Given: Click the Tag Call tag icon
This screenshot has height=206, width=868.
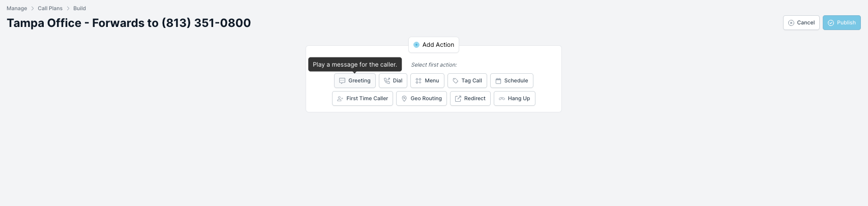Looking at the screenshot, I should (456, 81).
